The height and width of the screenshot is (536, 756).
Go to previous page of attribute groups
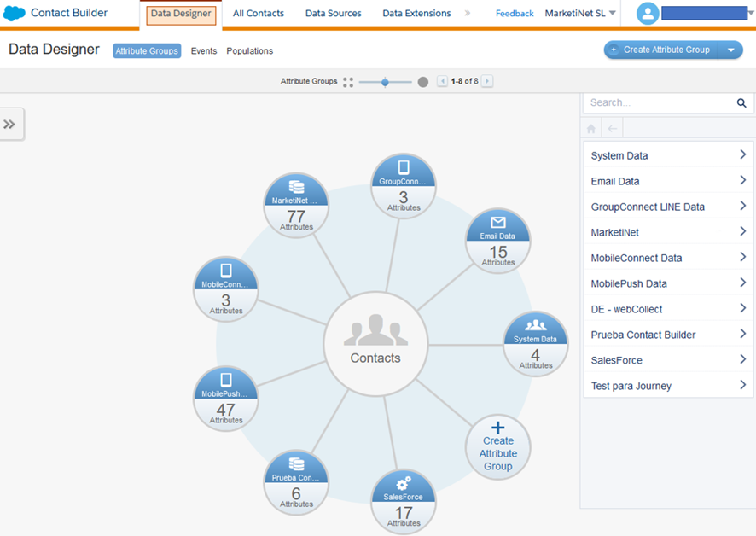click(442, 81)
